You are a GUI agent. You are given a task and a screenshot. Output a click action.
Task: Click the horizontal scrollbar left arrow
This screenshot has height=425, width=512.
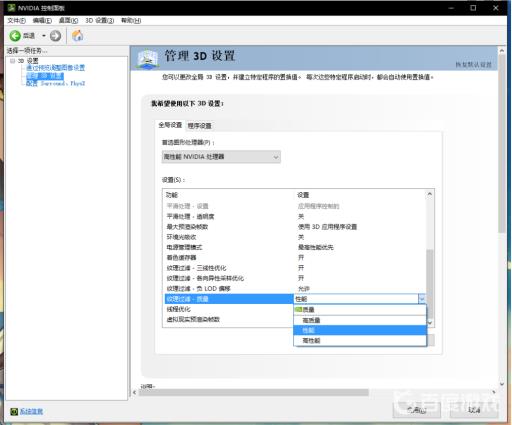[x=134, y=392]
